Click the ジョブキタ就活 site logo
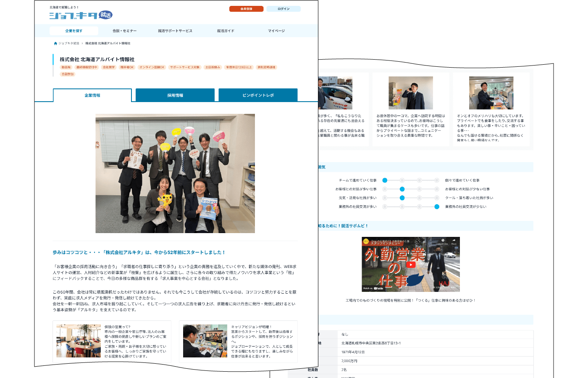 tap(81, 16)
